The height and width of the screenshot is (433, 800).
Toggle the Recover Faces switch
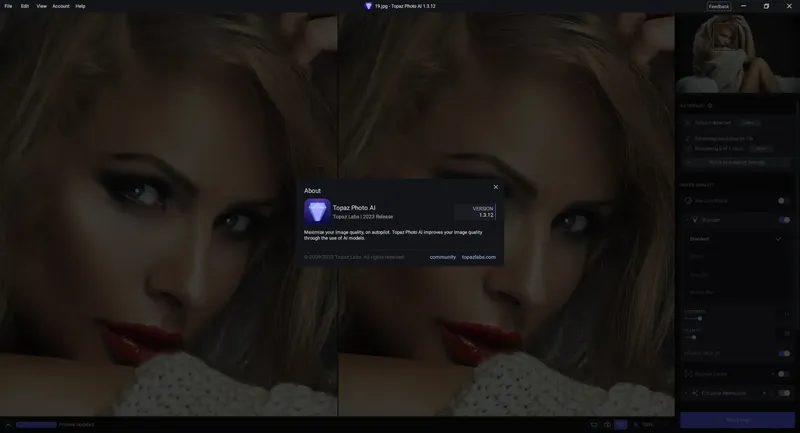(784, 374)
